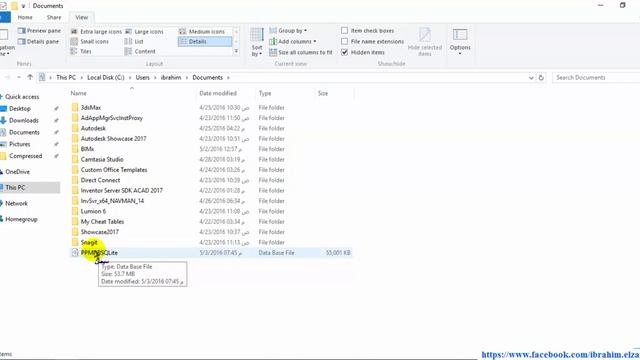640x360 pixels.
Task: Toggle the Preview pane
Action: [x=39, y=31]
